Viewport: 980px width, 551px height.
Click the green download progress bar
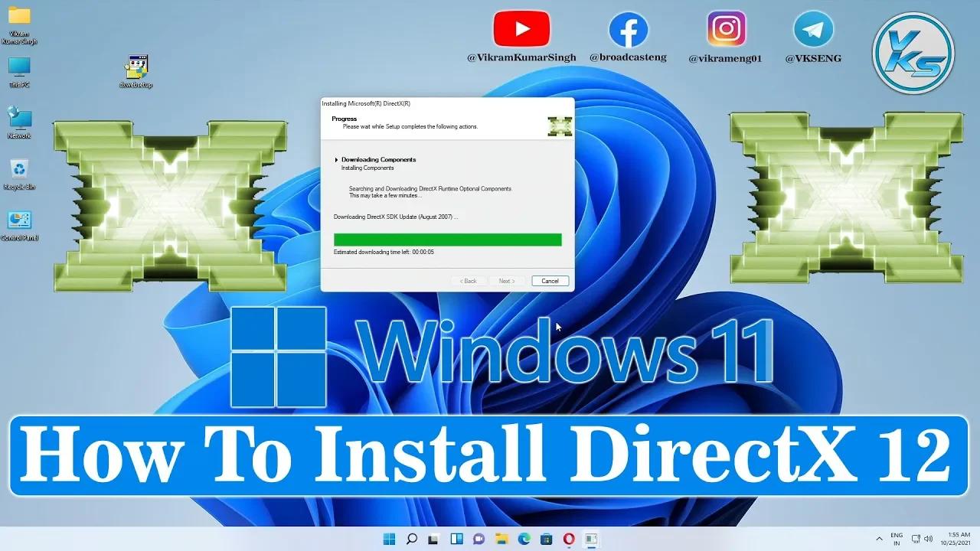[x=447, y=240]
